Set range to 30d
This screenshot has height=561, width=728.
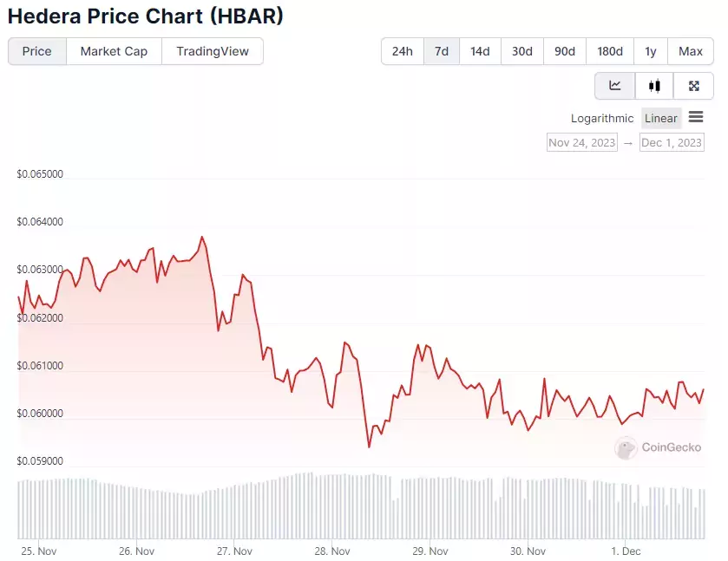522,51
